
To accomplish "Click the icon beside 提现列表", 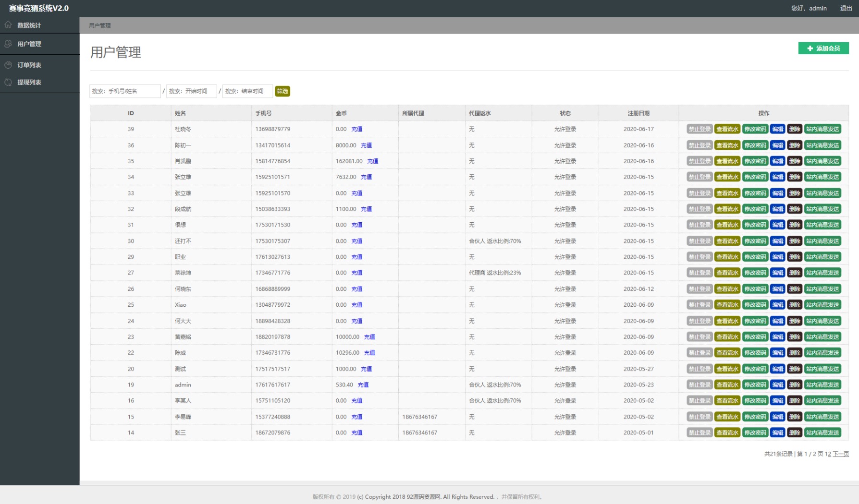I will coord(8,82).
